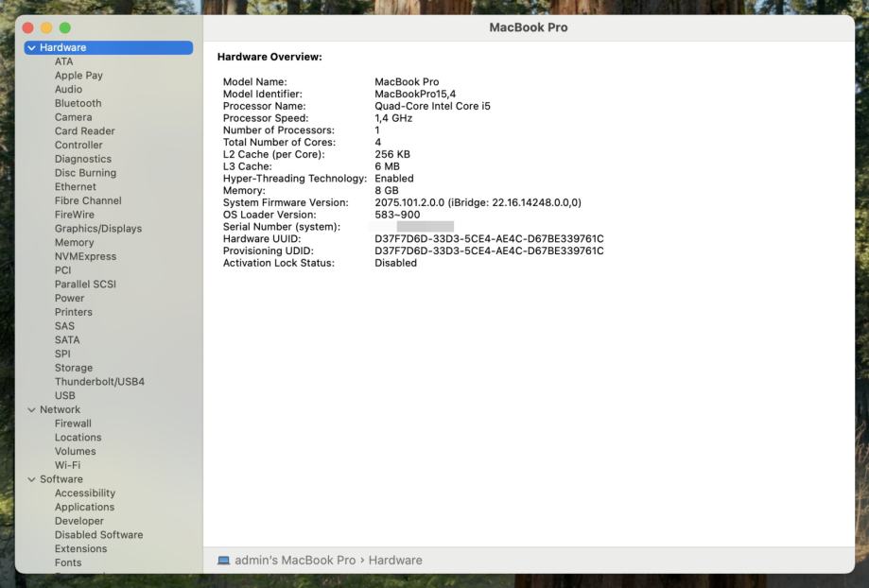Viewport: 869px width, 588px height.
Task: Select Fibre Channel entry
Action: click(x=88, y=200)
